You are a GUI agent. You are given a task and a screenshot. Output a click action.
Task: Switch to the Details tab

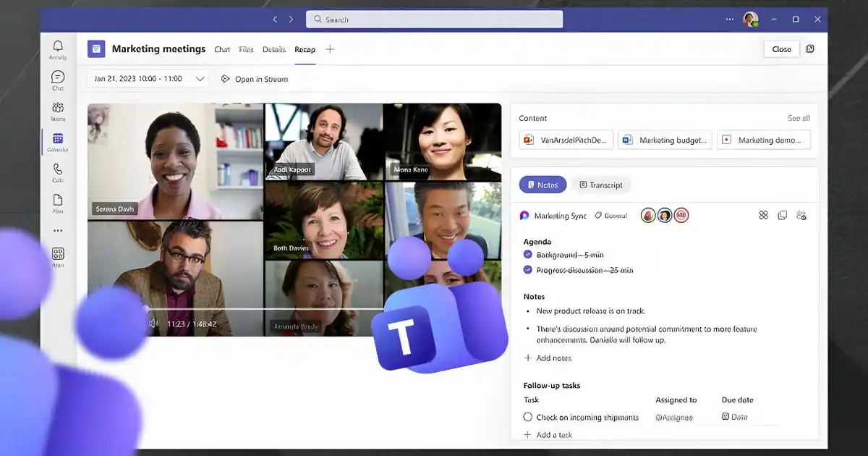coord(274,49)
